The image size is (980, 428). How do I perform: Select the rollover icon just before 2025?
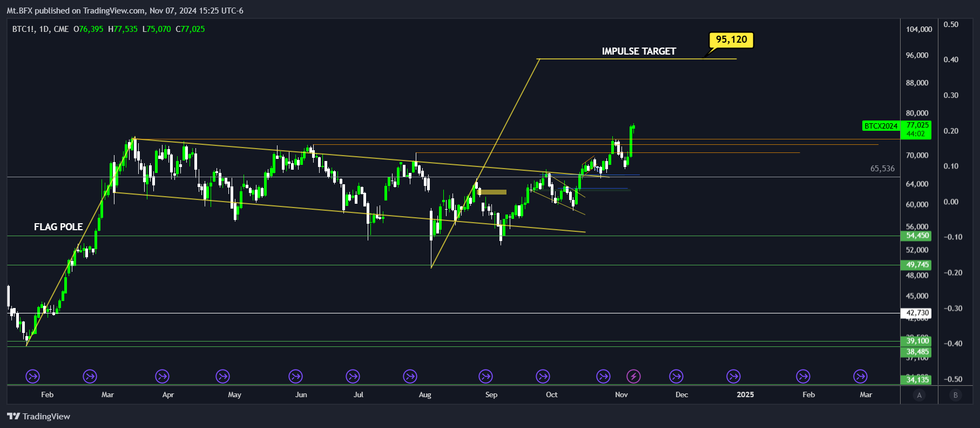click(734, 376)
